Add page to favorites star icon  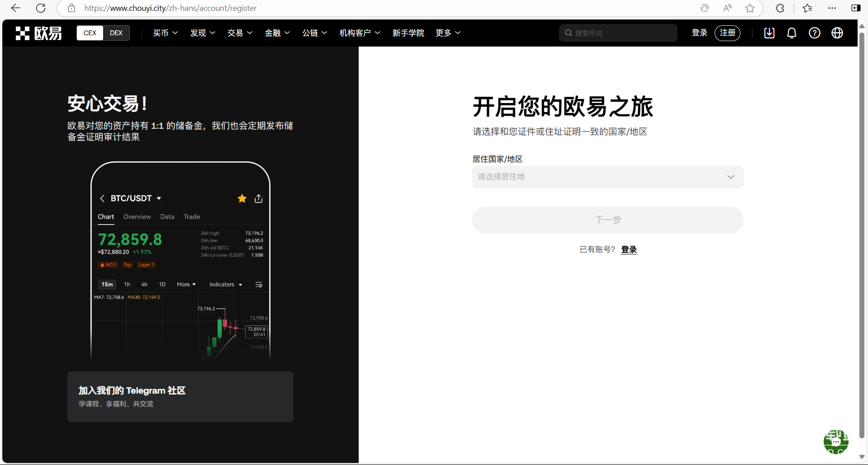(750, 8)
